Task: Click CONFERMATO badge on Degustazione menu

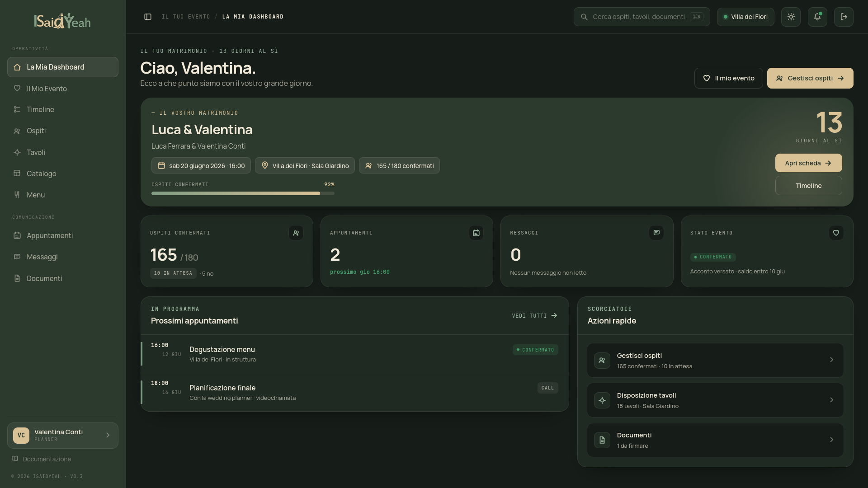Action: point(535,350)
